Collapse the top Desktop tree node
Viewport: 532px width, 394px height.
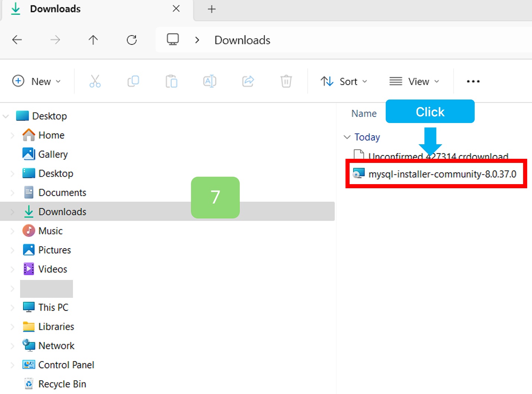[x=6, y=116]
